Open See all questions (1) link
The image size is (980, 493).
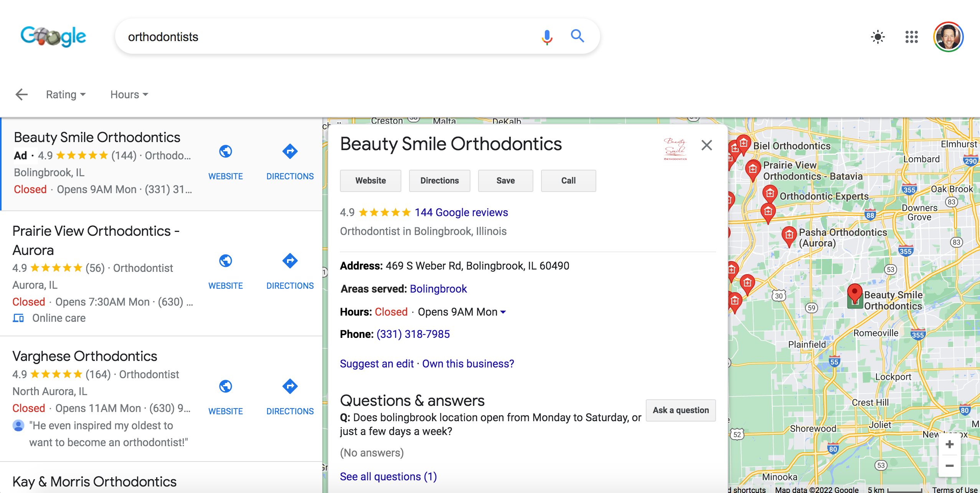click(x=388, y=476)
